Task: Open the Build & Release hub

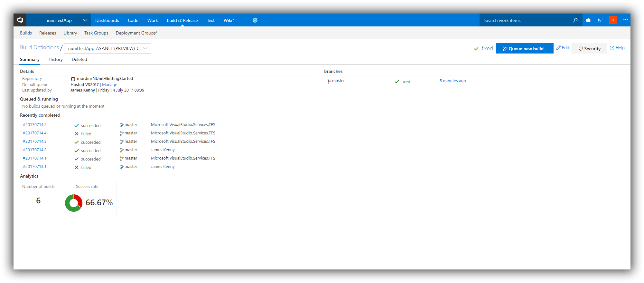Action: tap(182, 20)
